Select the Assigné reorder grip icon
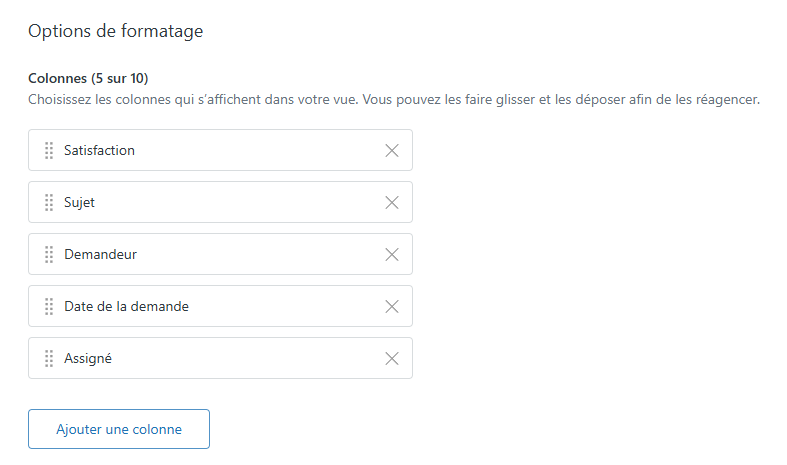Screen dimensions: 787x465 49,358
